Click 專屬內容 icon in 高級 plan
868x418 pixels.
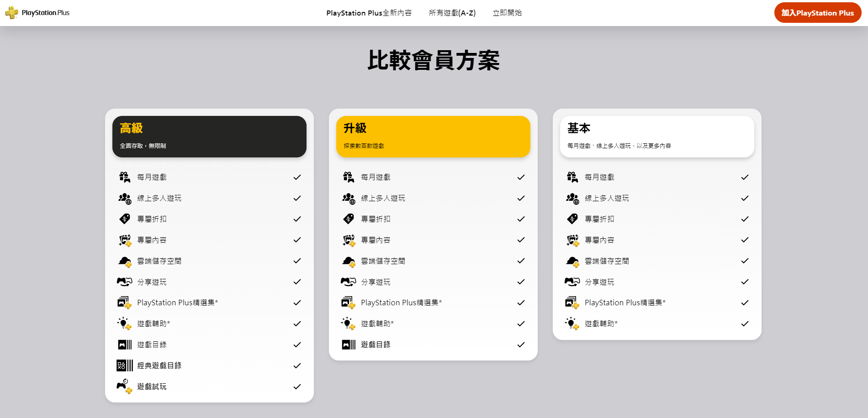[125, 240]
